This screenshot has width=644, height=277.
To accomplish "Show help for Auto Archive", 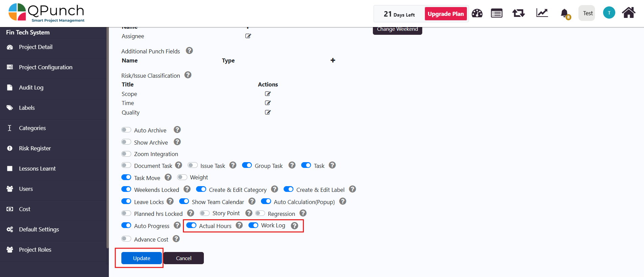I will click(x=177, y=130).
